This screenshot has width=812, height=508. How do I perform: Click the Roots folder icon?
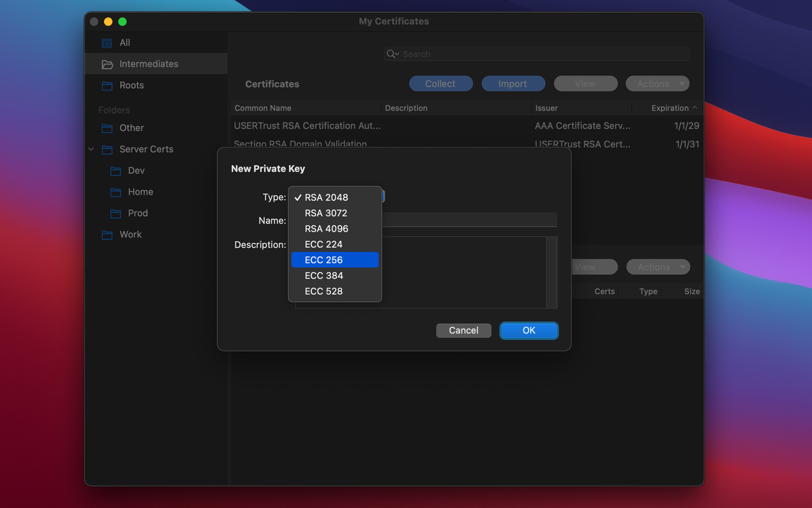(107, 85)
